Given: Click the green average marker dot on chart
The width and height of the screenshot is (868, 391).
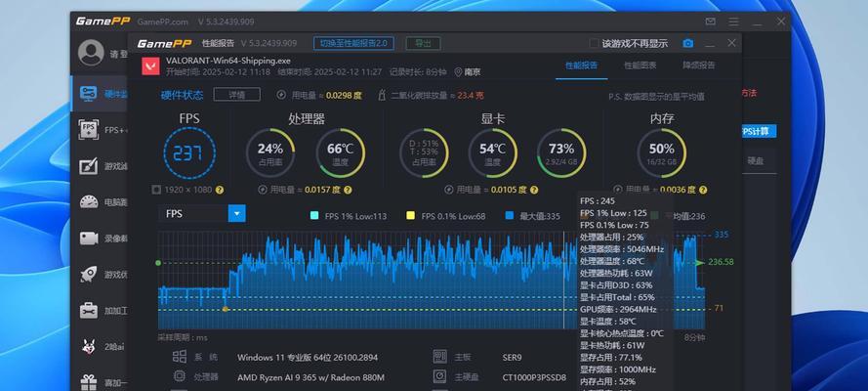Looking at the screenshot, I should tap(158, 263).
